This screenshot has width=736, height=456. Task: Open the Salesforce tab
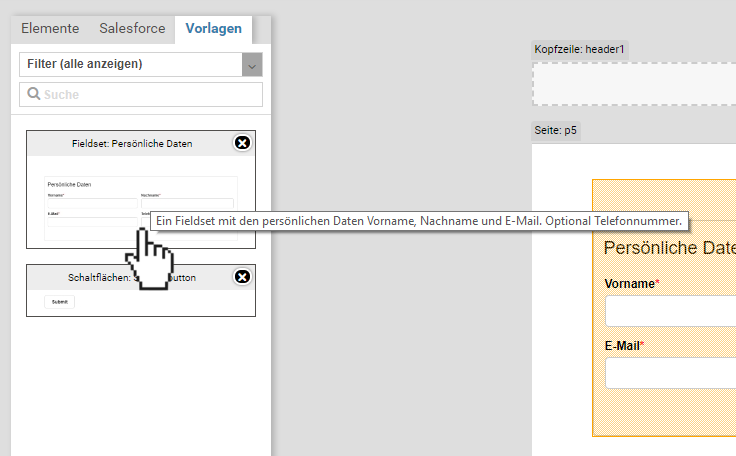click(x=132, y=29)
